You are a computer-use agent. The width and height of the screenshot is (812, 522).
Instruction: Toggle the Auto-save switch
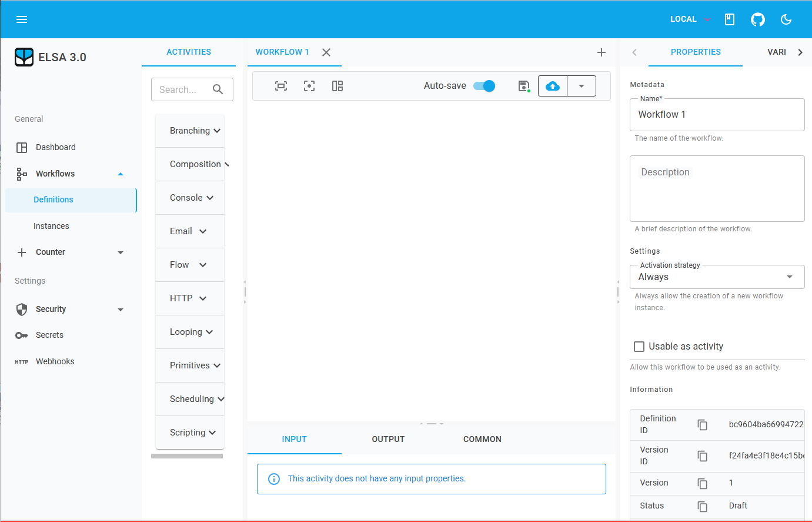click(x=484, y=86)
